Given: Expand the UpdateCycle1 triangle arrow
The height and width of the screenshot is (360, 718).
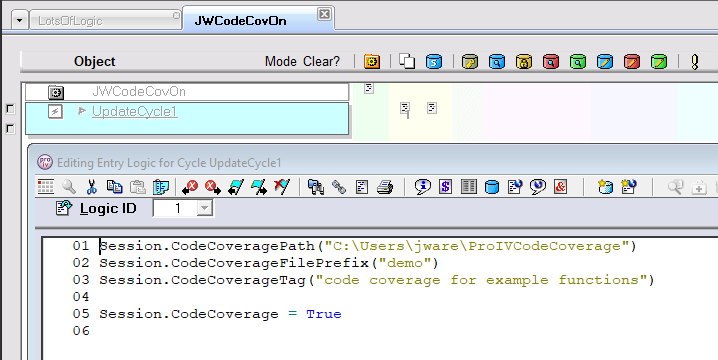Looking at the screenshot, I should pyautogui.click(x=82, y=111).
